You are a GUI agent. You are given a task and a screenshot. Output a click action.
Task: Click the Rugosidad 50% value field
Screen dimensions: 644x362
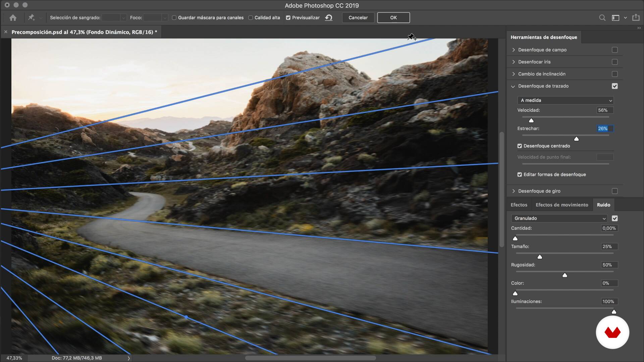[x=609, y=265]
